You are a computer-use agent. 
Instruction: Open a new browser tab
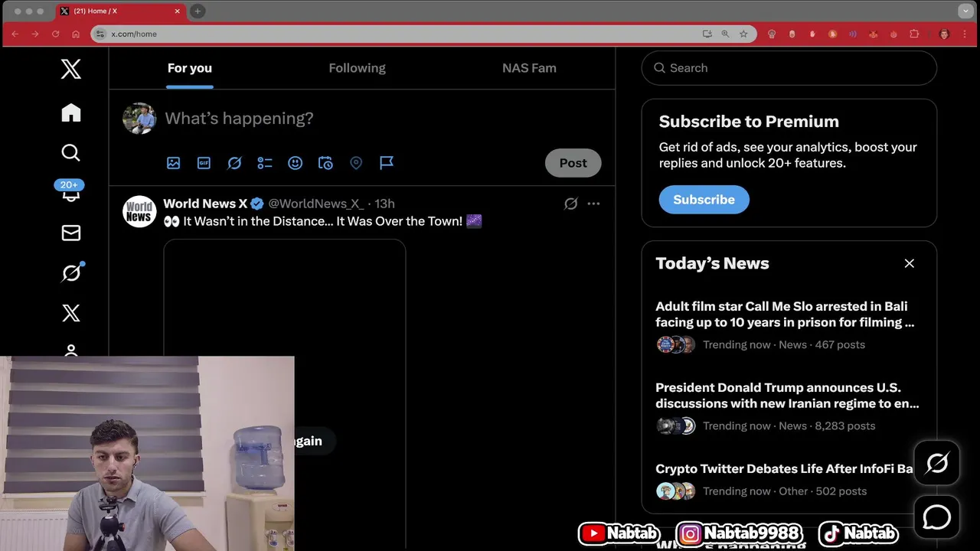click(197, 11)
